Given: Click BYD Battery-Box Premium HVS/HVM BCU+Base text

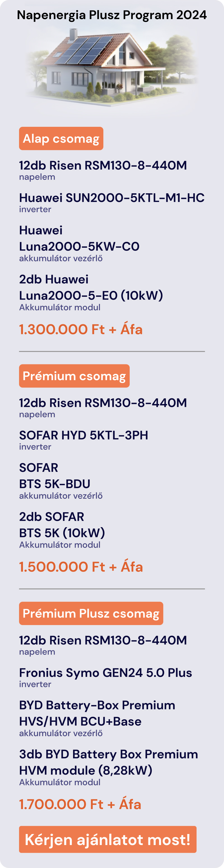Looking at the screenshot, I should point(97,713).
